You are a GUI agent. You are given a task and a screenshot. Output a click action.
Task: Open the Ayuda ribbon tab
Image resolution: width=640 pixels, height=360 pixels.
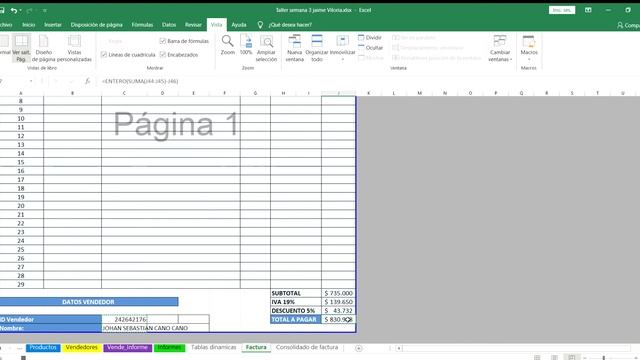[239, 25]
